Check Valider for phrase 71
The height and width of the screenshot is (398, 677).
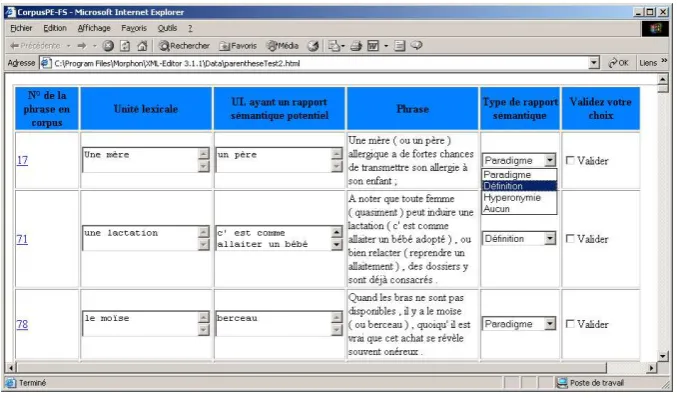pos(570,238)
